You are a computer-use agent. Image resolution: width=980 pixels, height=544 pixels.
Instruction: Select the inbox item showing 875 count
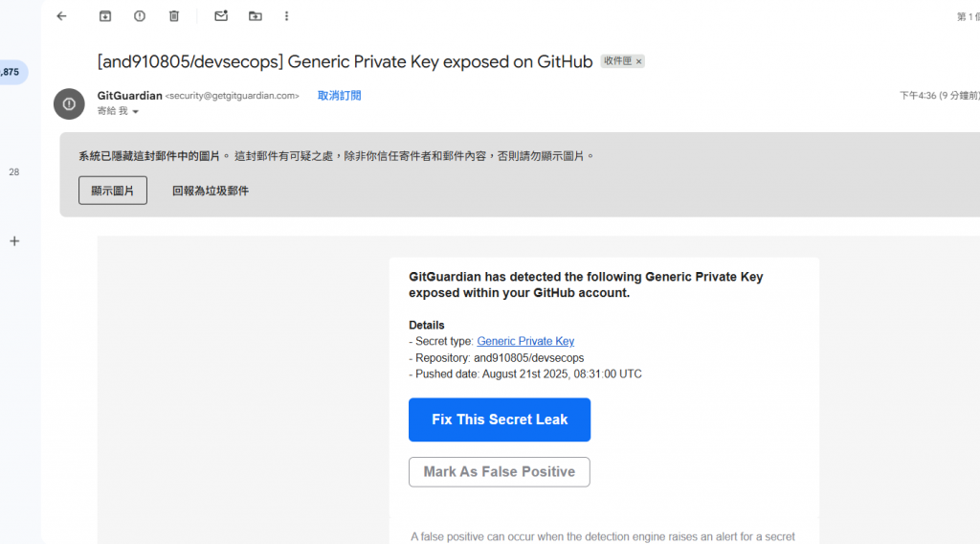pos(11,72)
